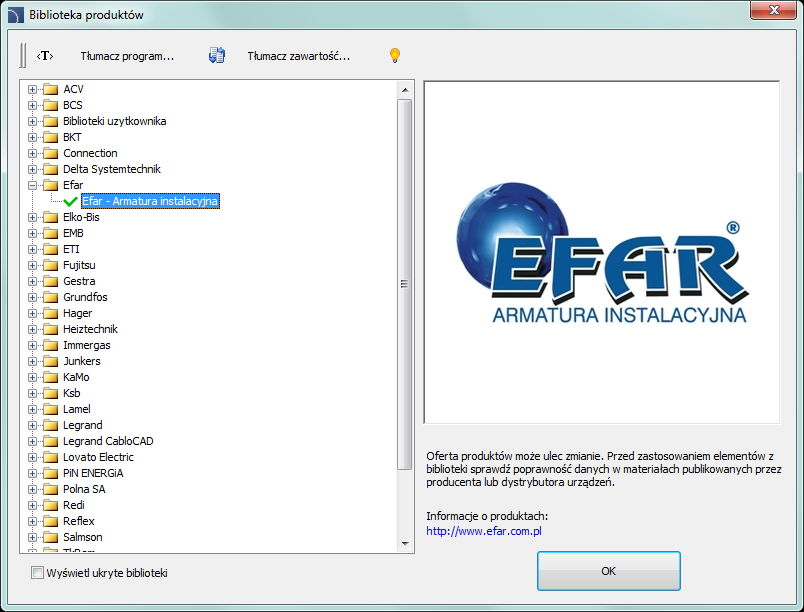The height and width of the screenshot is (612, 804).
Task: Click the vertical scrollbar thumb of library tree
Action: click(405, 284)
